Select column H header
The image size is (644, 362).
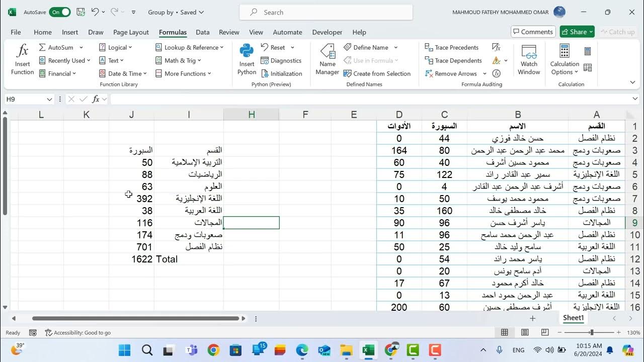252,115
